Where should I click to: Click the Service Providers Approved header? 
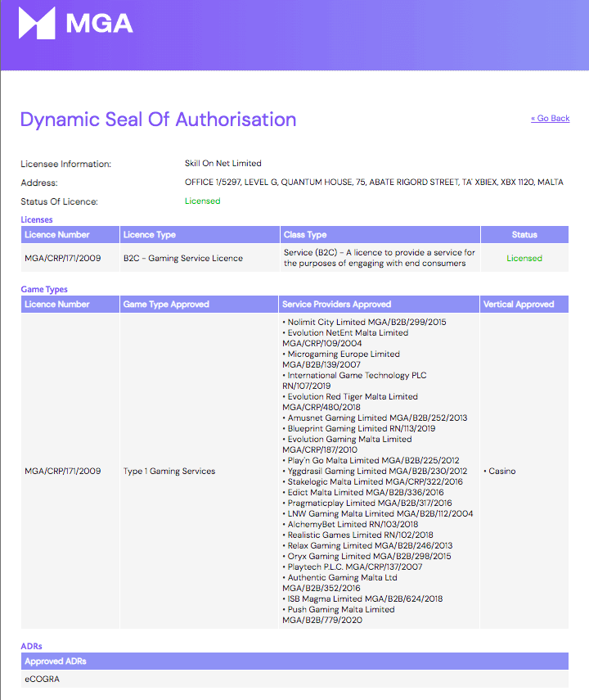point(337,305)
